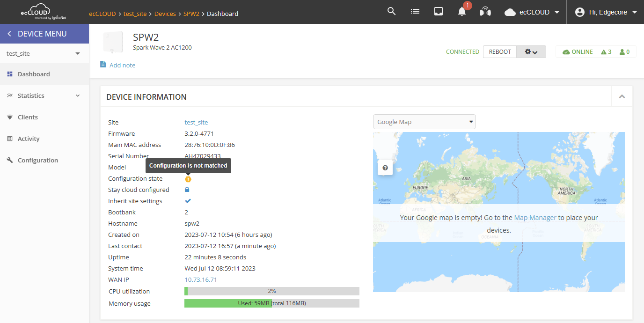Viewport: 644px width, 323px height.
Task: Click the Add note document icon
Action: click(103, 64)
